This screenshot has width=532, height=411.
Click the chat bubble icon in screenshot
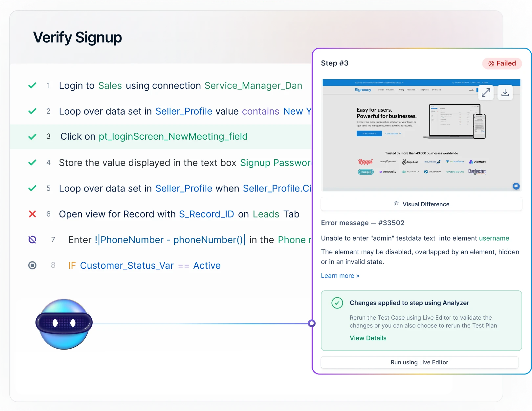click(516, 186)
